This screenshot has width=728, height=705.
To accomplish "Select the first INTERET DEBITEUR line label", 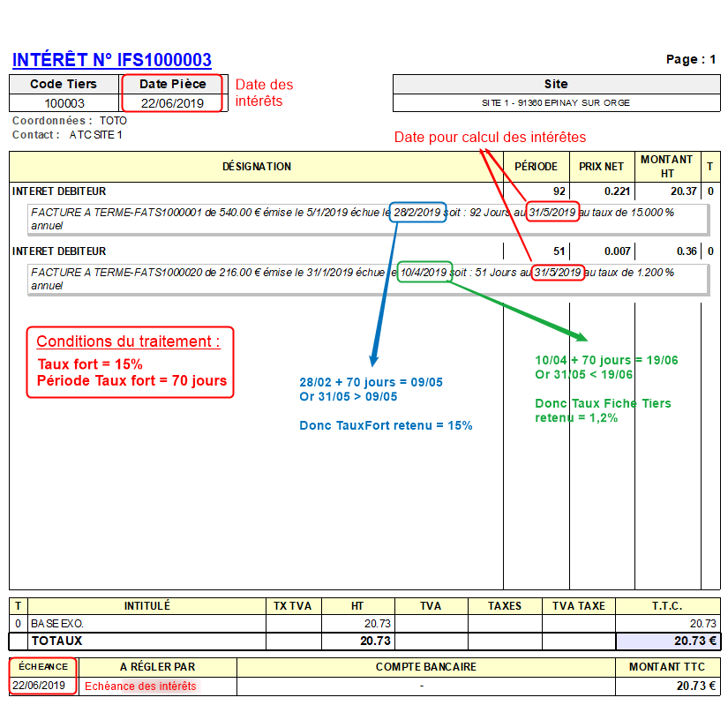I will pos(59,191).
